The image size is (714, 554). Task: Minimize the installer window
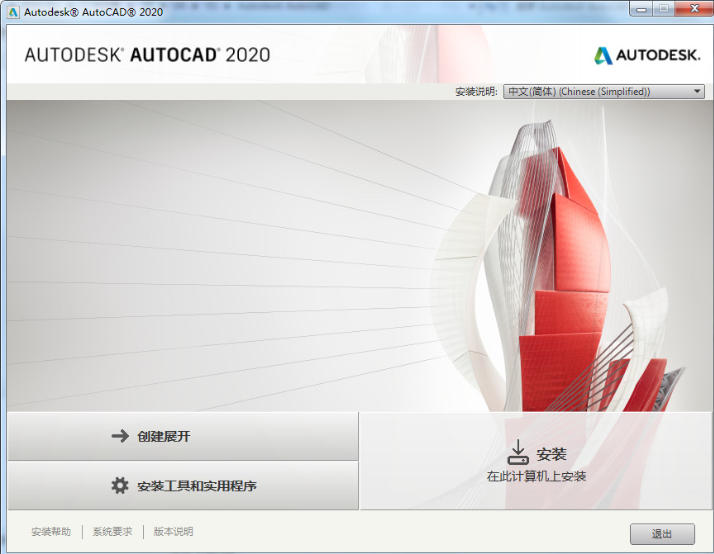641,9
